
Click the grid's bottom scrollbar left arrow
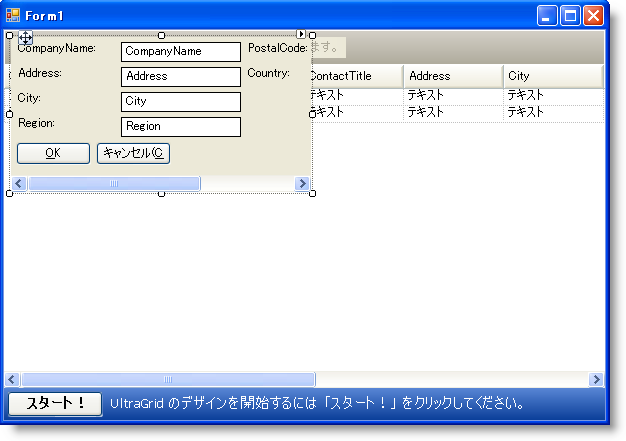tap(13, 380)
